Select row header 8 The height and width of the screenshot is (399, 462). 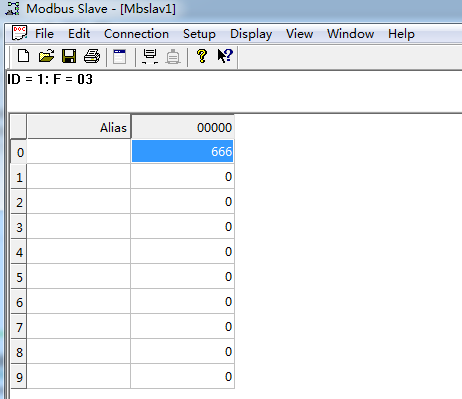[19, 352]
